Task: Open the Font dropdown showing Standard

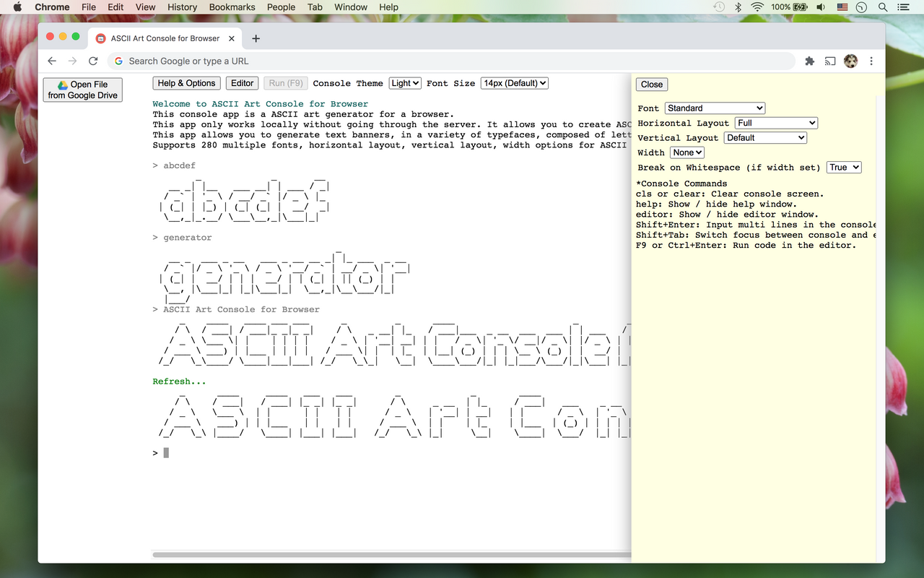Action: (x=715, y=108)
